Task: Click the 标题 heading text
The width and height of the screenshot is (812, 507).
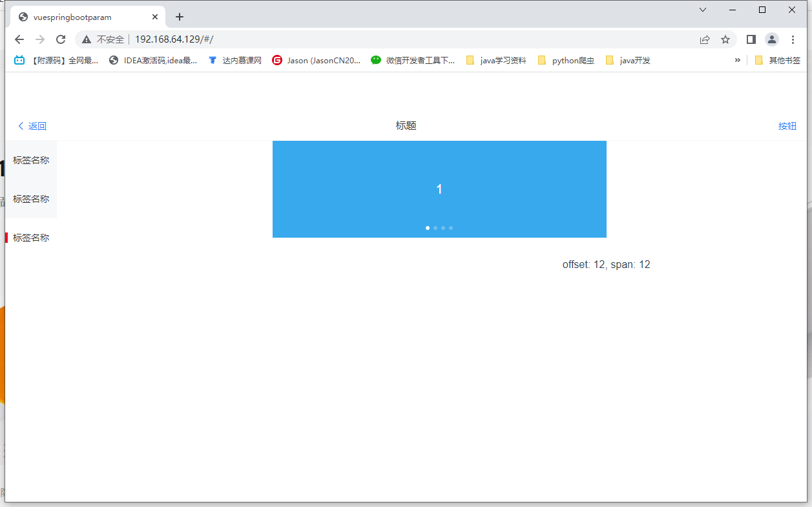Action: pyautogui.click(x=406, y=126)
